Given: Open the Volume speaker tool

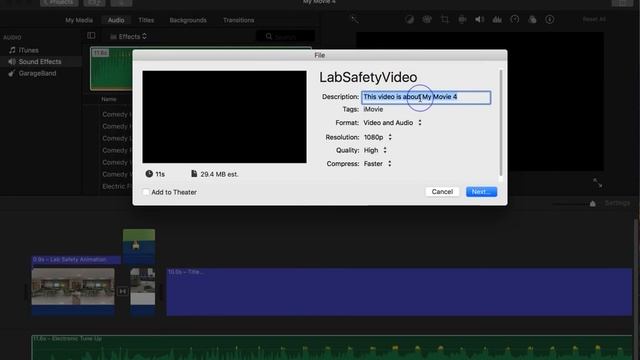Looking at the screenshot, I should tap(479, 20).
